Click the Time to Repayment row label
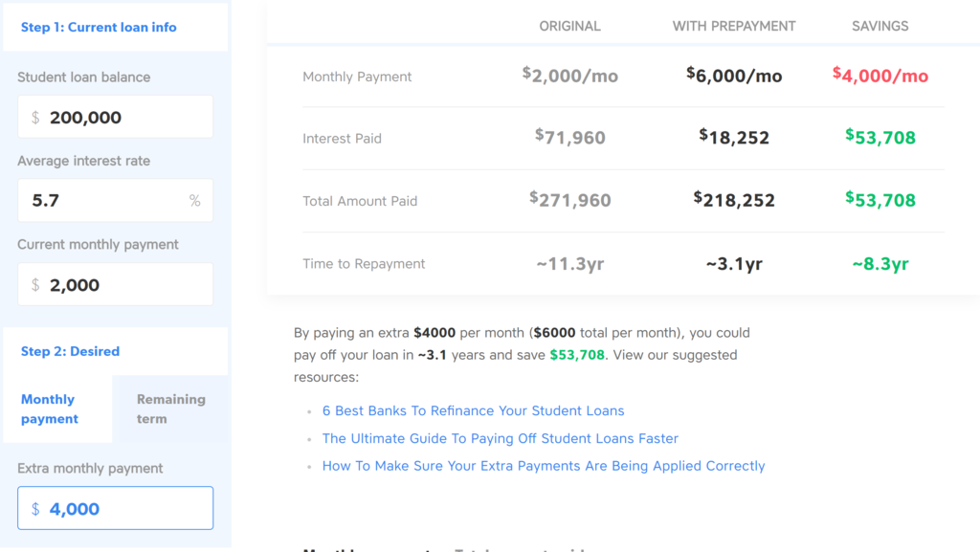This screenshot has width=980, height=552. pyautogui.click(x=364, y=263)
